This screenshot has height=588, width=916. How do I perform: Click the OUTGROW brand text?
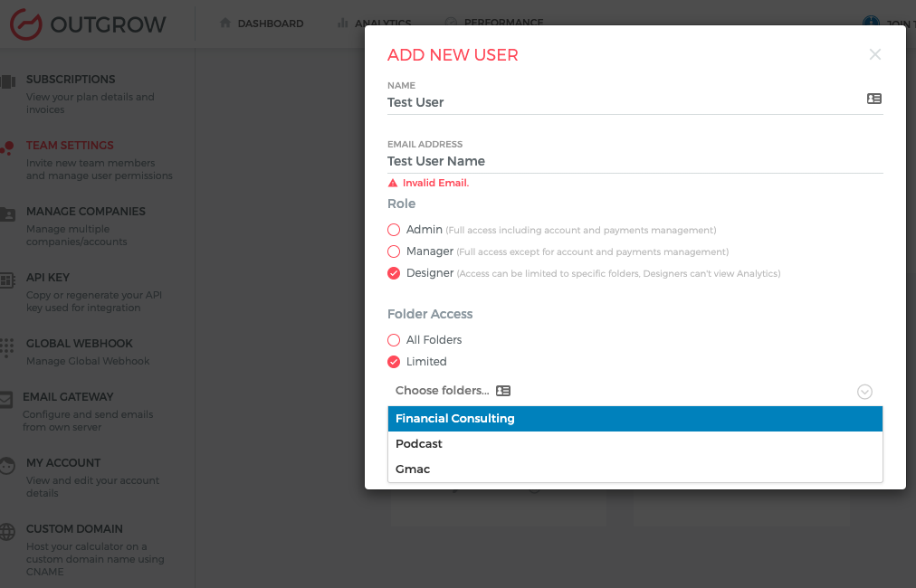(x=108, y=24)
